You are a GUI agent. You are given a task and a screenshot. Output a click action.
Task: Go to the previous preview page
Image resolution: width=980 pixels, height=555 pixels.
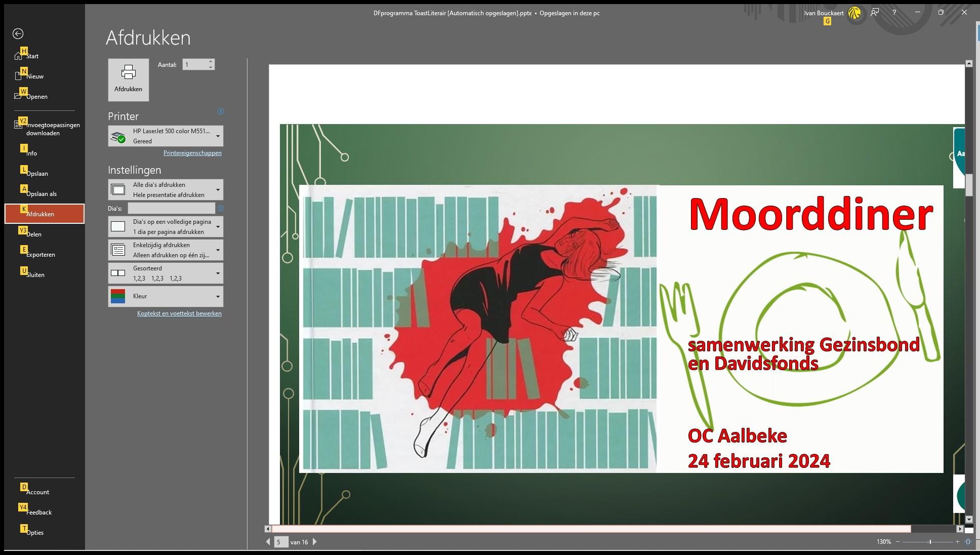coord(268,542)
